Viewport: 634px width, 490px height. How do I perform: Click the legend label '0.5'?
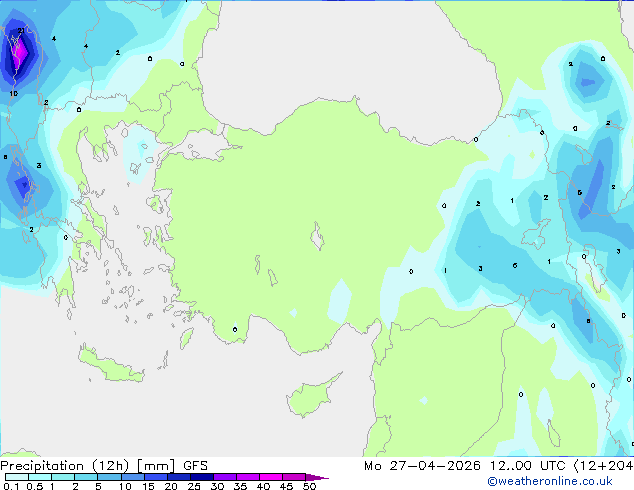coord(35,486)
